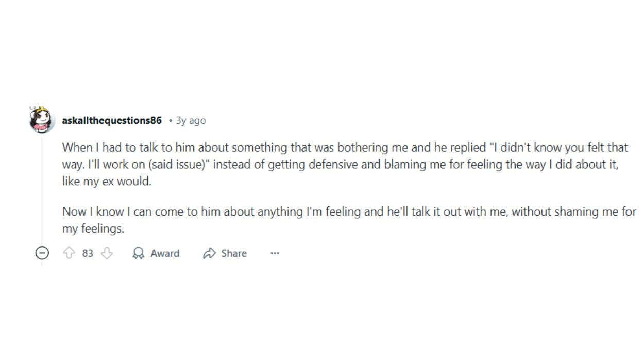Click the second paragraph starting 'Now I know'
The width and height of the screenshot is (644, 361).
point(349,220)
